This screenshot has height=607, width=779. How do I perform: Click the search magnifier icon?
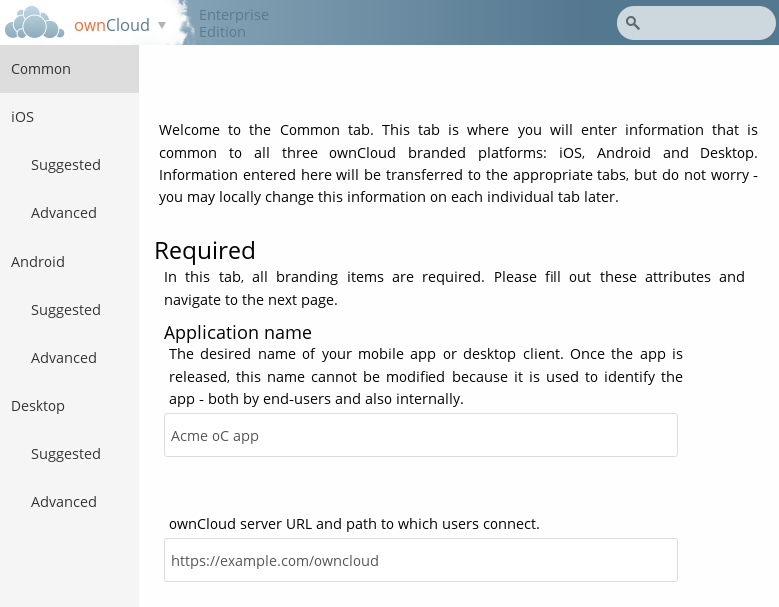coord(633,23)
